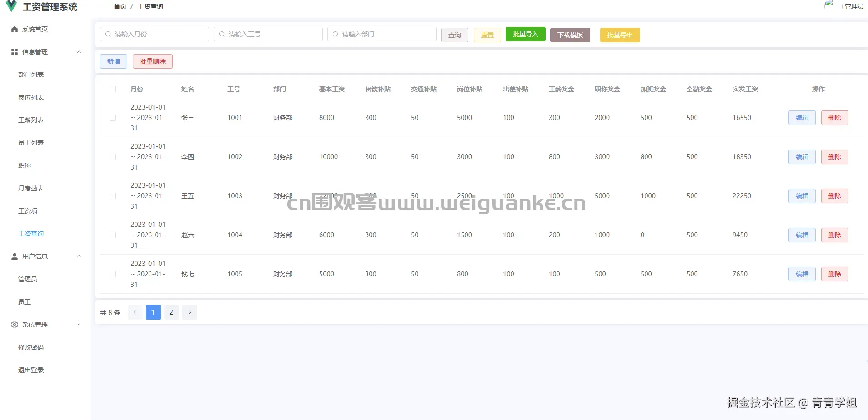Image resolution: width=868 pixels, height=420 pixels.
Task: Collapse the 系统管理 section chevron
Action: (x=79, y=324)
